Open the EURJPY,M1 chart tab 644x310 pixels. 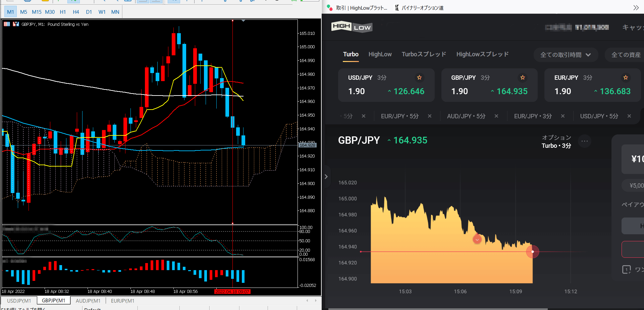point(122,301)
